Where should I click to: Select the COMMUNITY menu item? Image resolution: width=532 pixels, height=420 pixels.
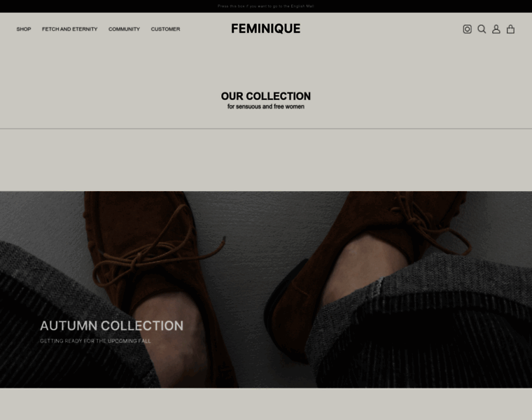[x=124, y=29]
